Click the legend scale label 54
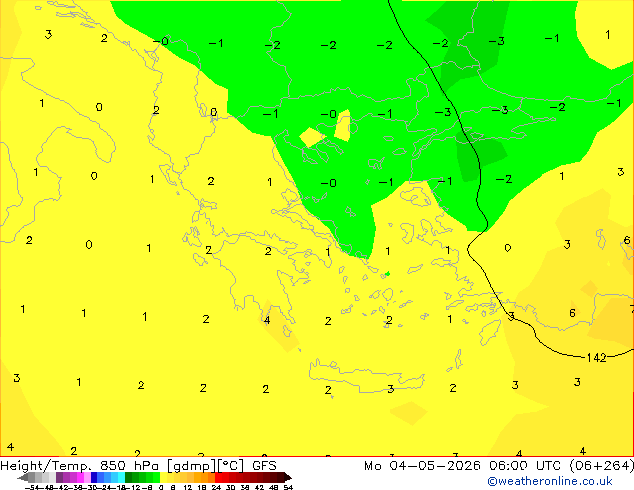 click(288, 488)
